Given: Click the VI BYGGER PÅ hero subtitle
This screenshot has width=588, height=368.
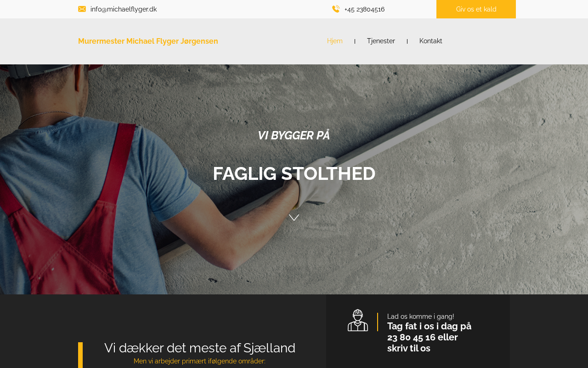Looking at the screenshot, I should pyautogui.click(x=294, y=136).
